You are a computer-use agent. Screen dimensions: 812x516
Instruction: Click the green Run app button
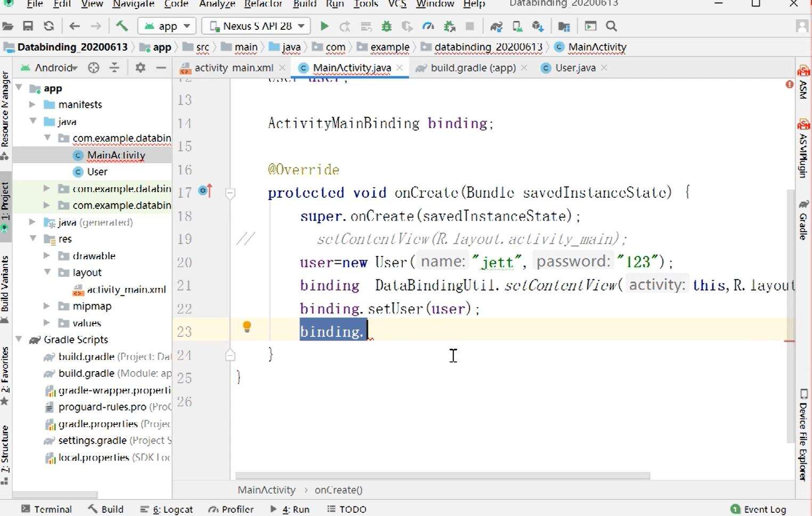324,26
